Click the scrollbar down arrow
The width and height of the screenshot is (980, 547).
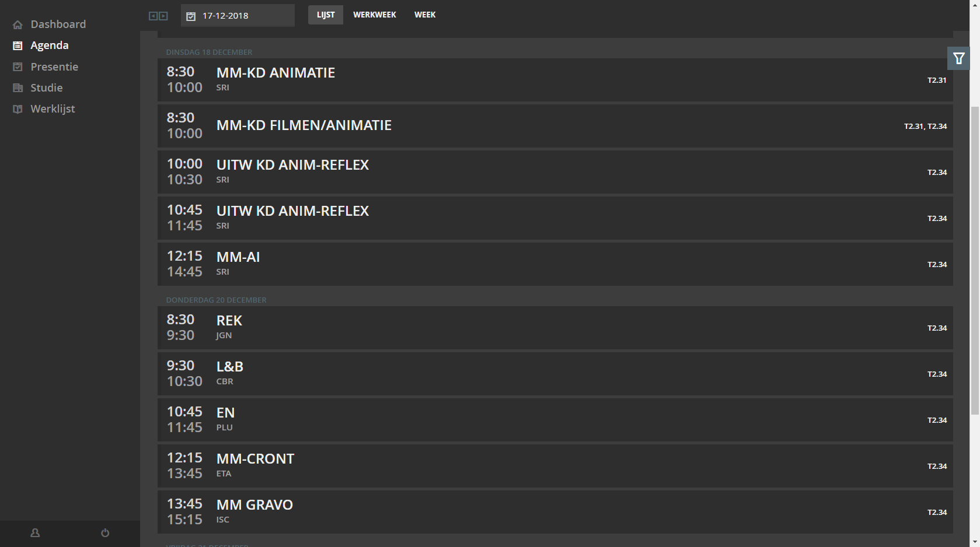point(975,542)
